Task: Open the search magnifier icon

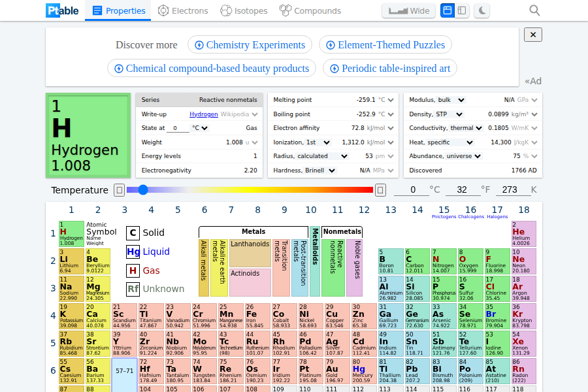Action: 534,10
